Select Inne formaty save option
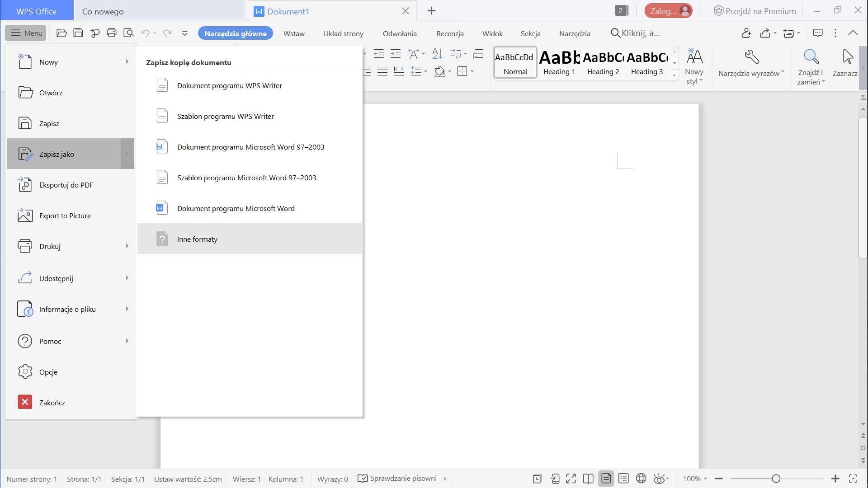This screenshot has width=868, height=488. [x=197, y=239]
